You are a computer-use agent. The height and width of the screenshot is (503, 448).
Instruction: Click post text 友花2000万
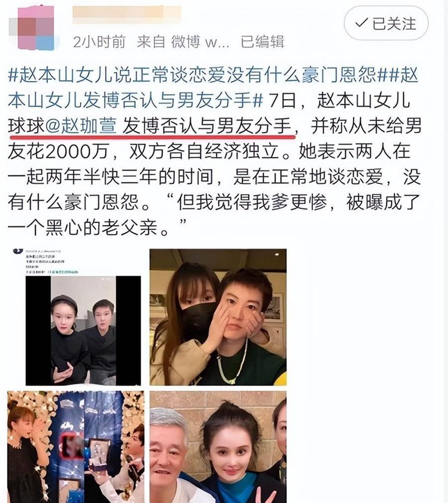click(58, 151)
